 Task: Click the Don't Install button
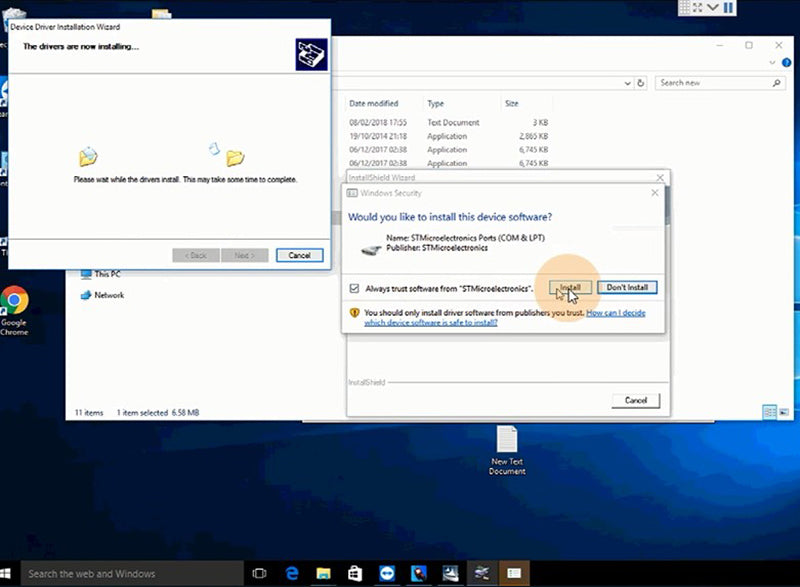point(627,288)
